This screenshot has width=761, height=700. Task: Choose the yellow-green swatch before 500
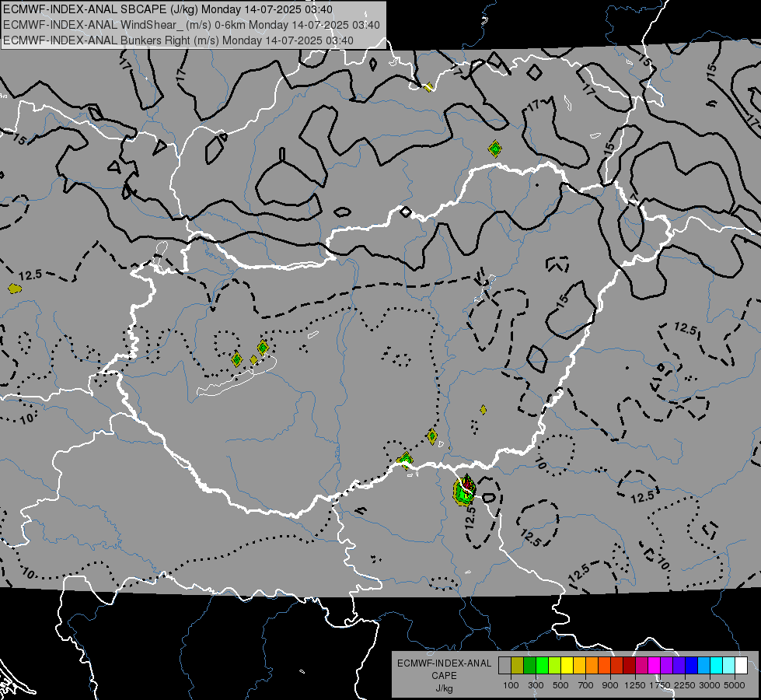pos(555,665)
